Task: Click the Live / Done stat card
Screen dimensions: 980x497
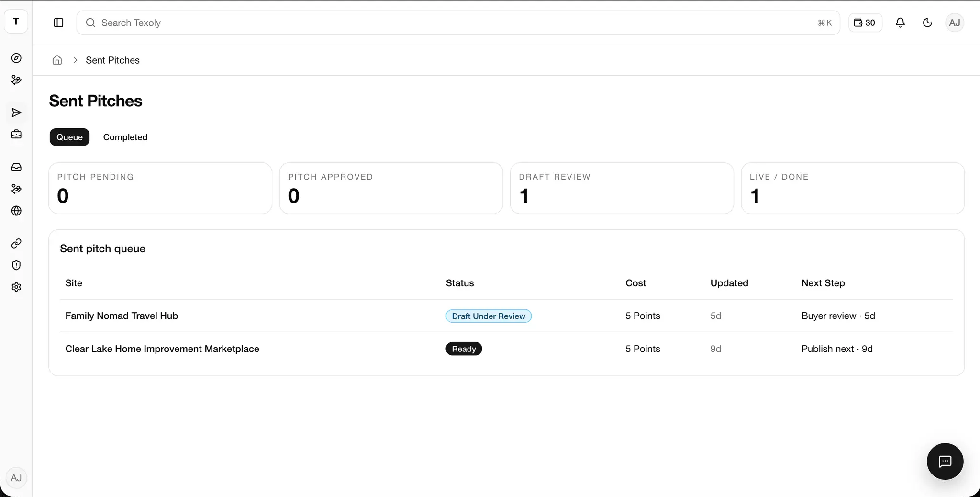Action: click(x=853, y=188)
